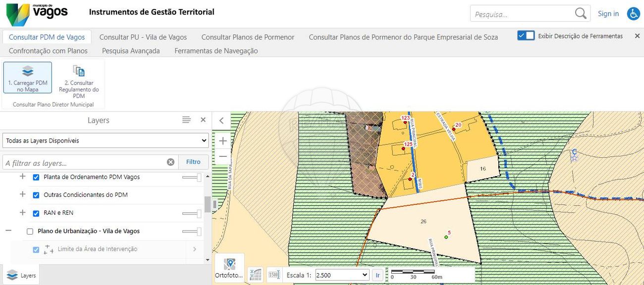Expand Planta de Ordenamento PDM Vagos group

[x=22, y=177]
